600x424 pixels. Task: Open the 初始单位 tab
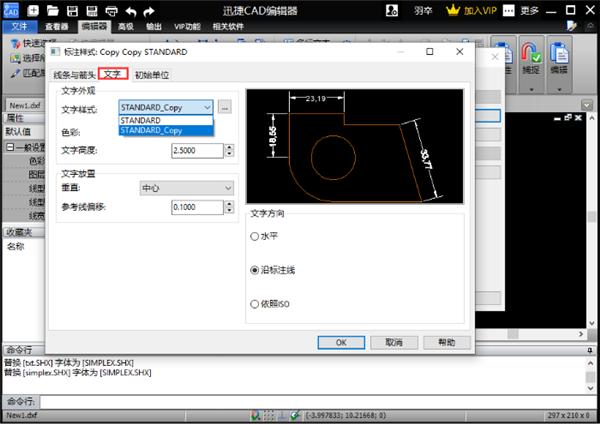(x=152, y=75)
